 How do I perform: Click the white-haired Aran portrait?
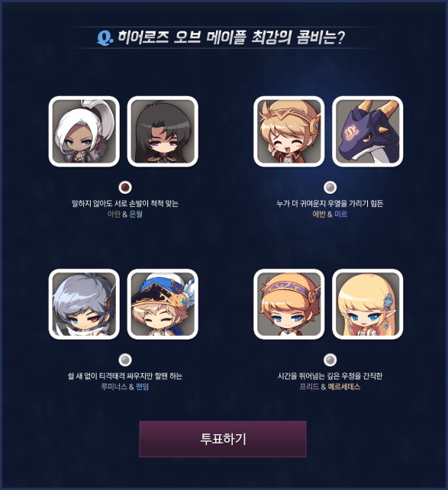pos(84,131)
